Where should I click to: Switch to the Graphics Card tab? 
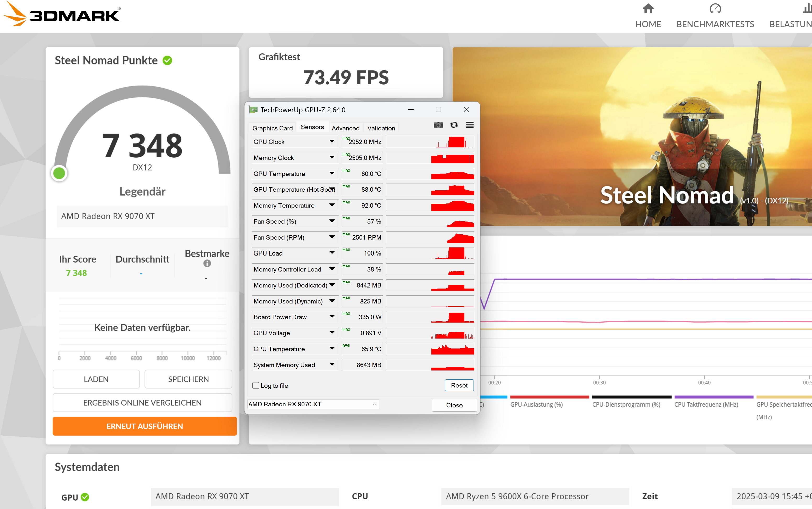click(272, 128)
